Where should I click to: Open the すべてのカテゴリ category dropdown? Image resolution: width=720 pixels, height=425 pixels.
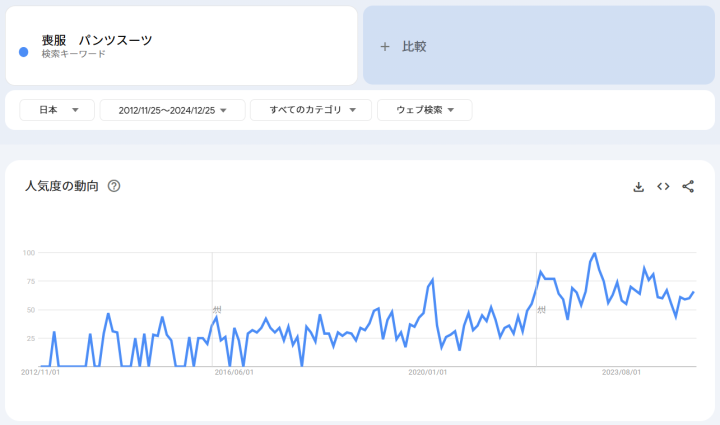point(310,110)
